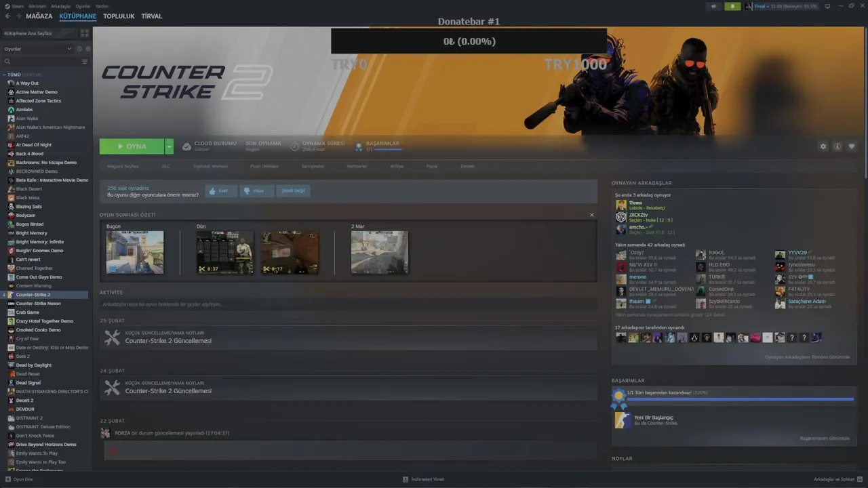The height and width of the screenshot is (488, 868).
Task: Click the cloud status icon
Action: click(186, 146)
